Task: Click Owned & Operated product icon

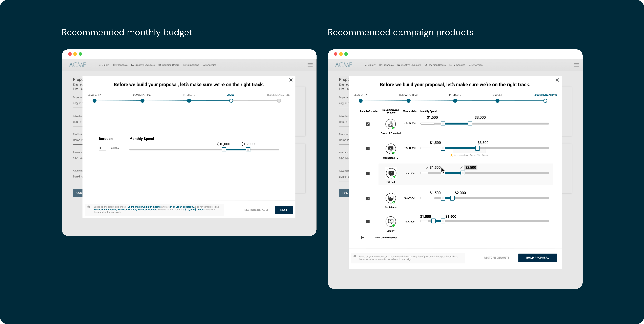Action: 390,124
